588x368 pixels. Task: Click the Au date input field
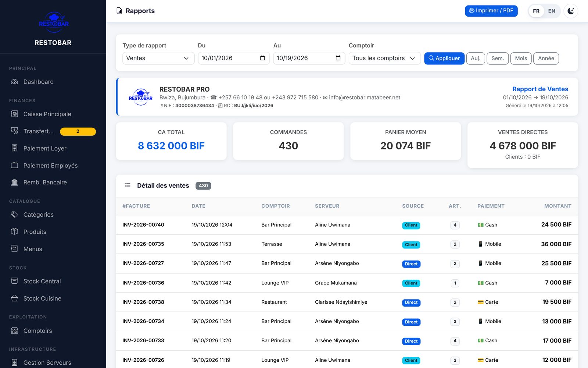[309, 58]
